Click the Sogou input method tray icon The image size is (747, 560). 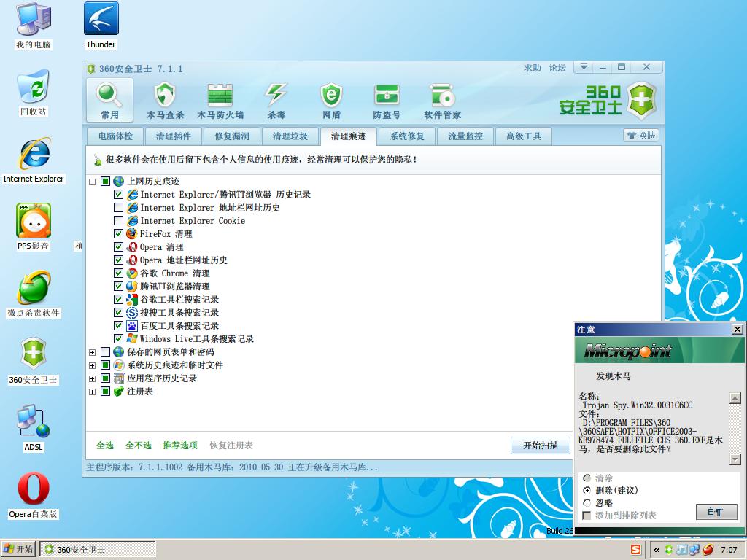pos(635,550)
